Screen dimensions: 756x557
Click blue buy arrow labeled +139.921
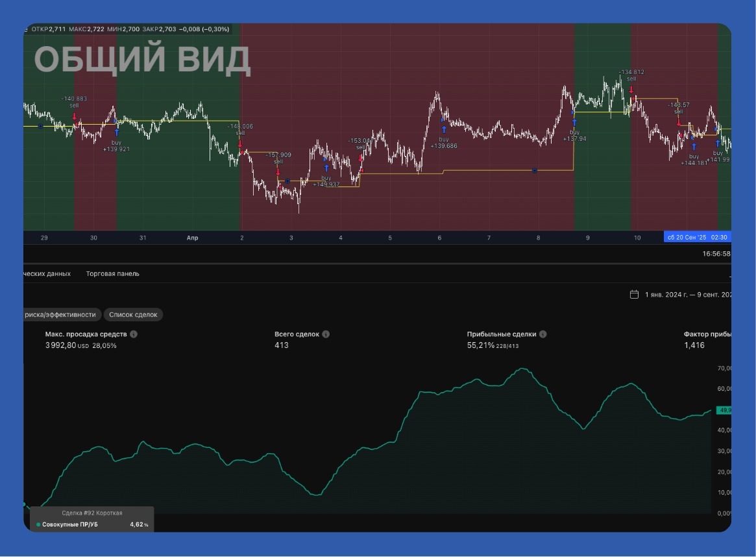[116, 132]
